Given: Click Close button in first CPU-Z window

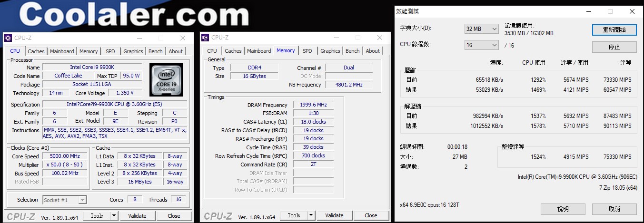Looking at the screenshot, I should [174, 216].
